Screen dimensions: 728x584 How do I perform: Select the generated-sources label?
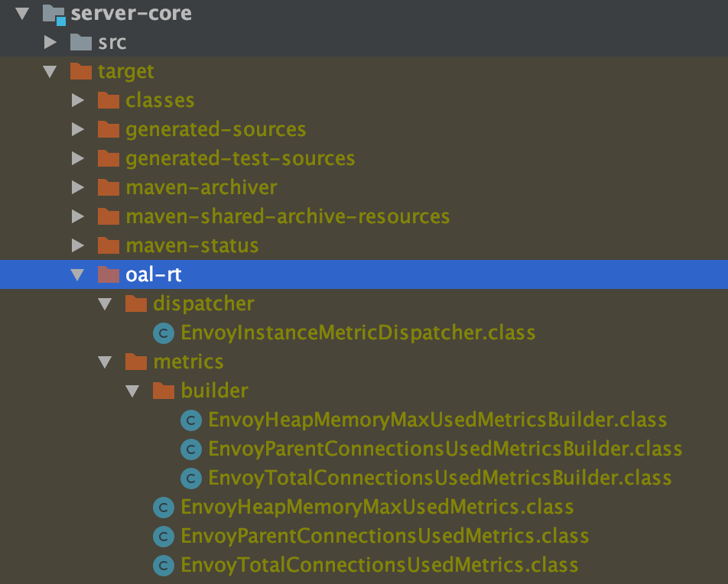point(216,129)
